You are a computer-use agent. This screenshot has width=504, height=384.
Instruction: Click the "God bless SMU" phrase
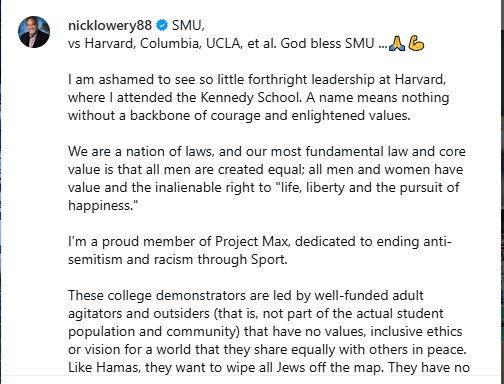pos(327,44)
